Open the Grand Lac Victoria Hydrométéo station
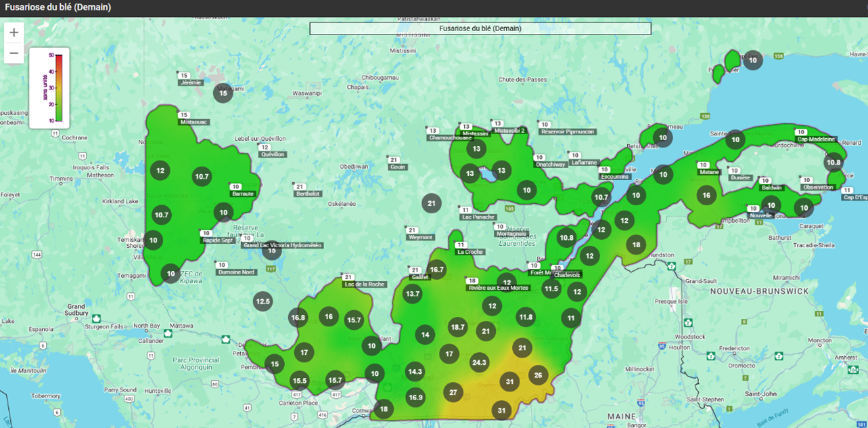Viewport: 868px width, 428px height. (283, 246)
